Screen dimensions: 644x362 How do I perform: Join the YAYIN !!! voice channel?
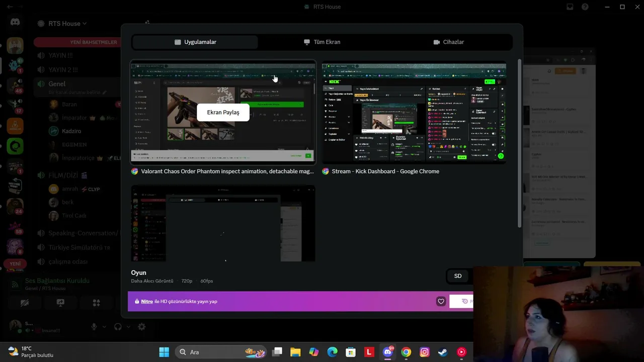click(60, 55)
